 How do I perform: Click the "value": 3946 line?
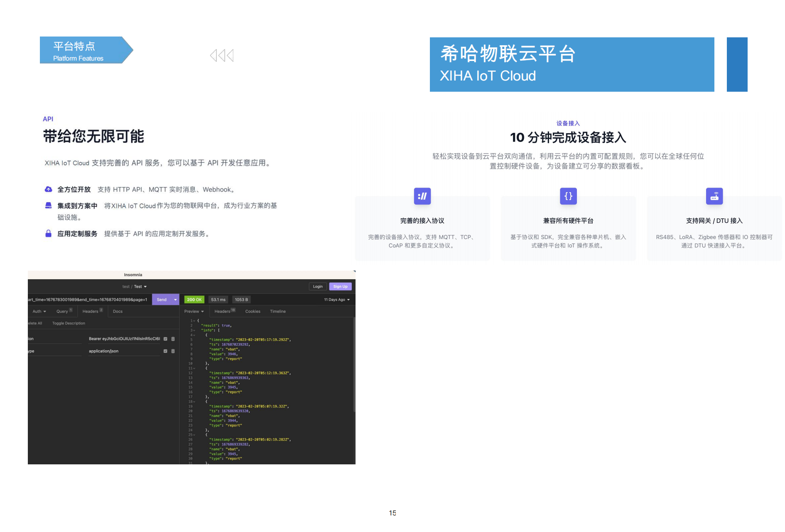[223, 354]
